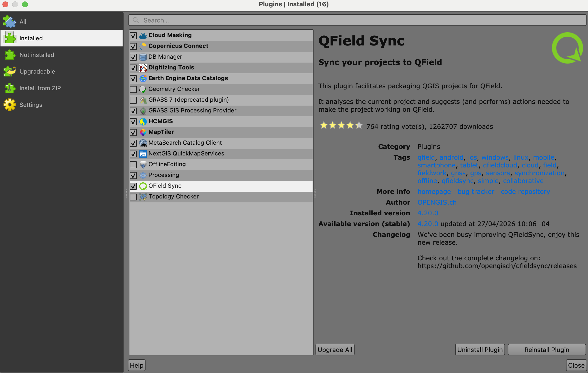
Task: Check the OfflineEditing plugin box
Action: tap(133, 165)
